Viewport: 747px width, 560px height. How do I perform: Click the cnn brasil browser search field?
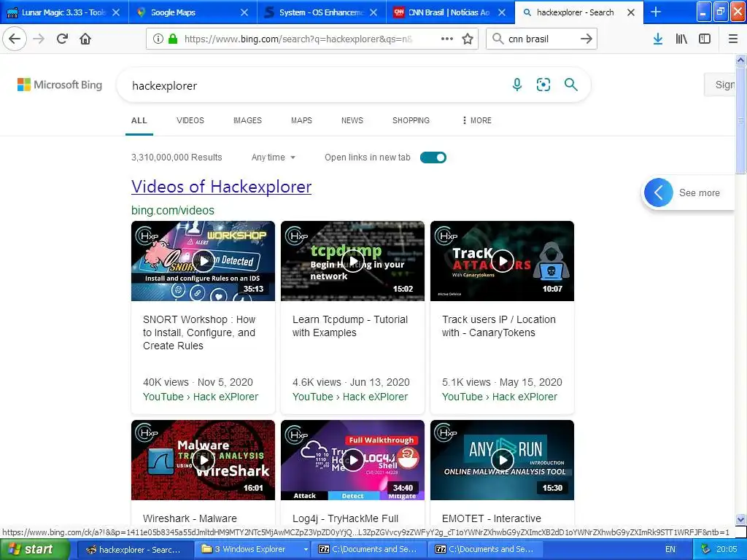[541, 39]
